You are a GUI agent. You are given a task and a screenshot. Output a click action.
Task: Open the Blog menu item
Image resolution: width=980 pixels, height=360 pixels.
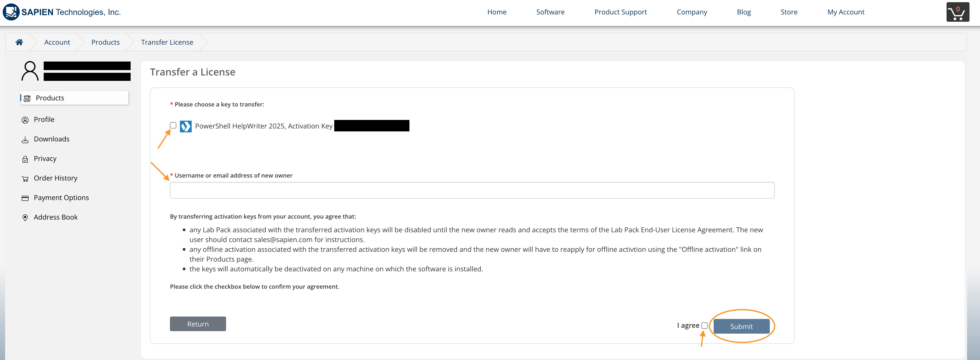[744, 12]
